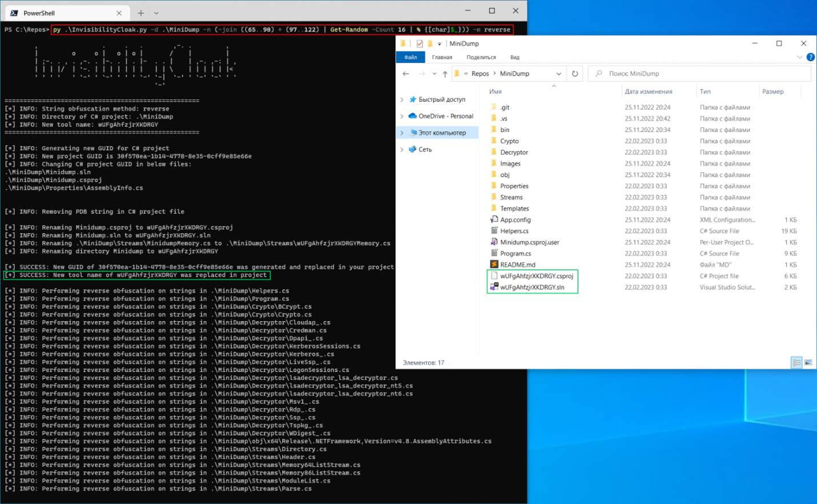
Task: Click Explorer title bar folder icon
Action: [403, 43]
